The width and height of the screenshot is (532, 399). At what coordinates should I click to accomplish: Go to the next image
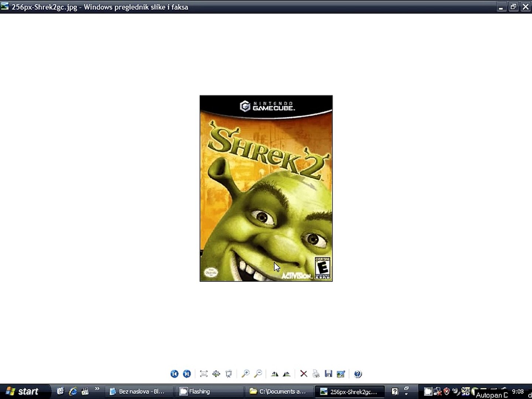click(x=187, y=374)
